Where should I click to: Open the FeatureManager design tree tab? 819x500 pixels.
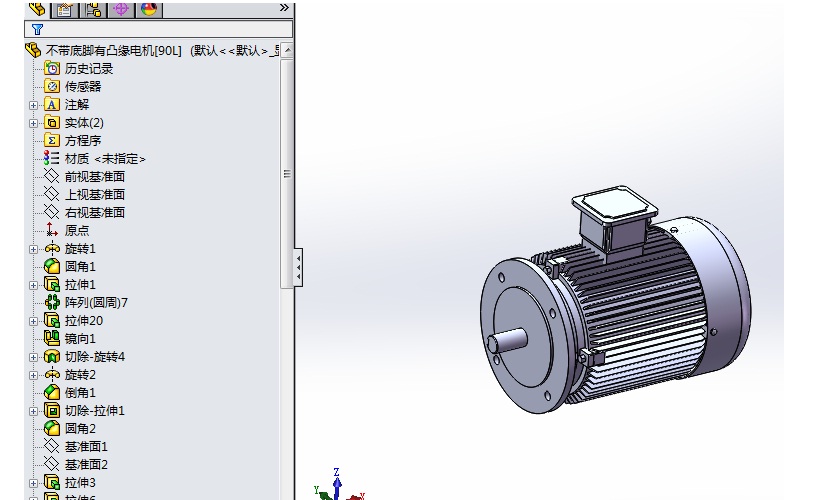click(38, 9)
